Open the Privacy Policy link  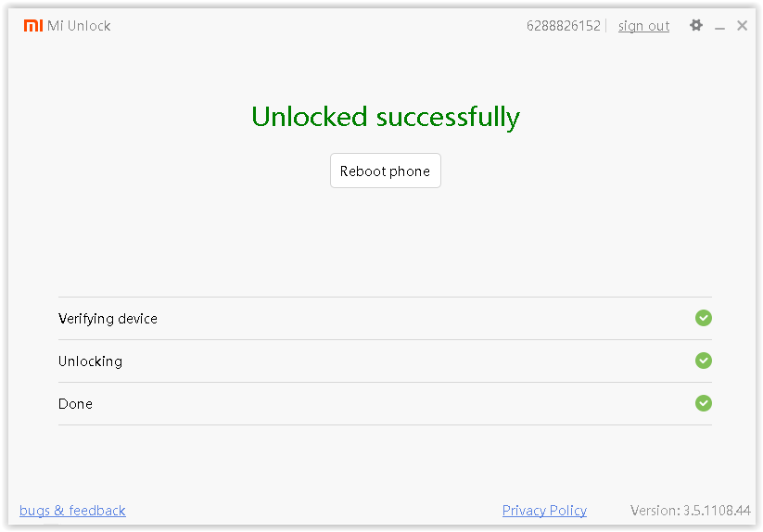[x=544, y=511]
